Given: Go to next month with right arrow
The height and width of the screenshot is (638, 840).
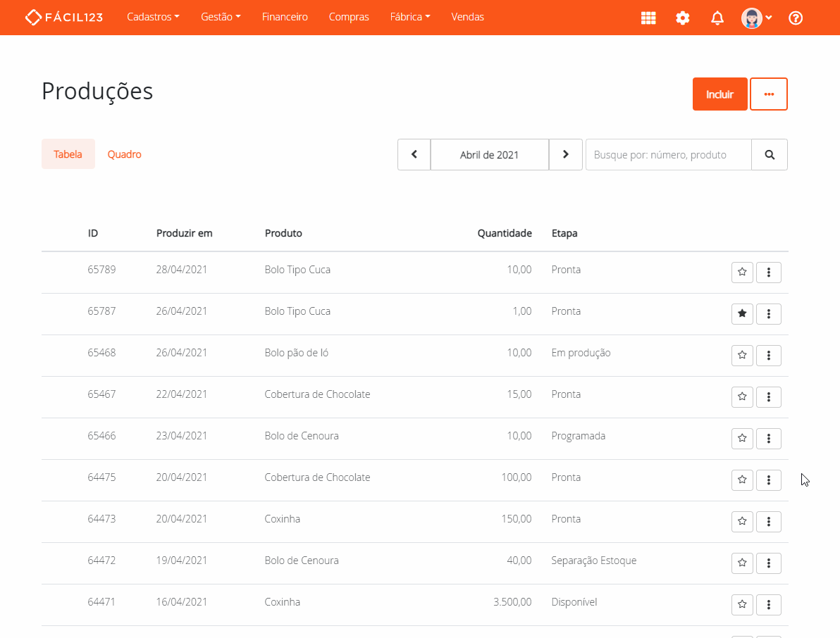Looking at the screenshot, I should [565, 155].
